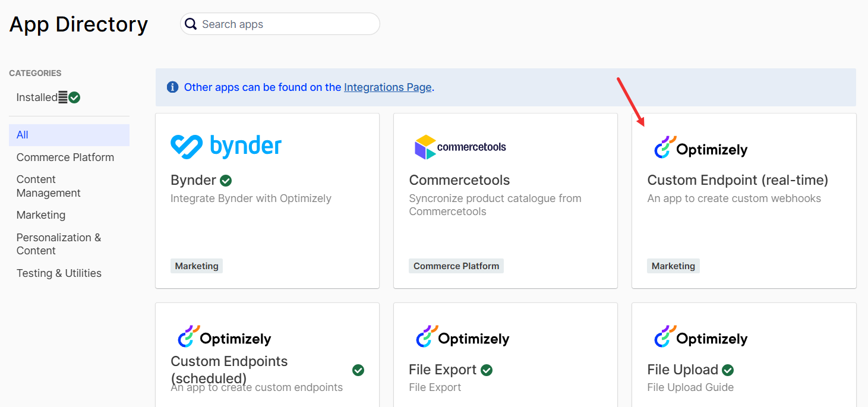This screenshot has width=868, height=407.
Task: Filter by Commerce Platform category
Action: point(65,157)
